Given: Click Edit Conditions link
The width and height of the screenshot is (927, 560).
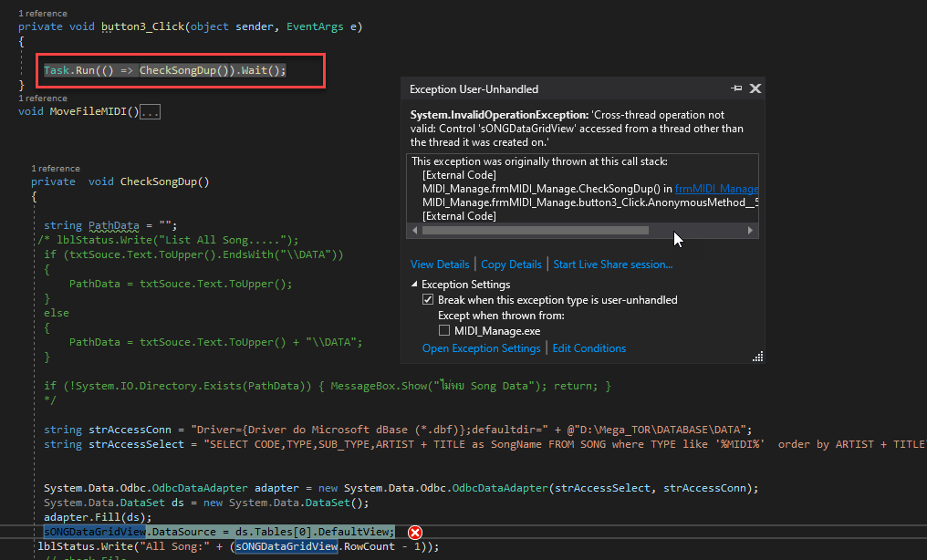Looking at the screenshot, I should coord(588,348).
